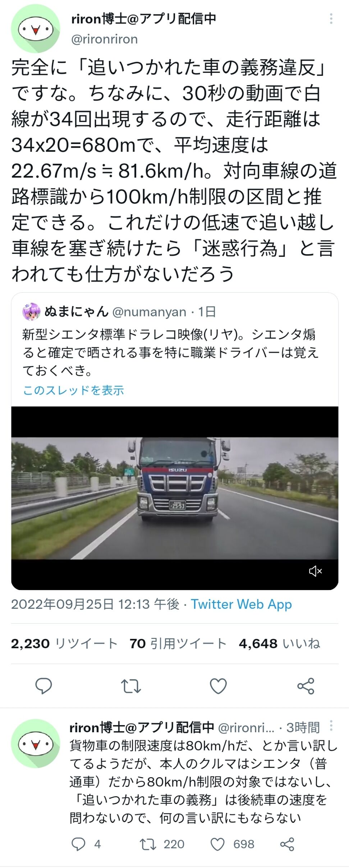Like the main tweet with heart
This screenshot has width=349, height=868.
pyautogui.click(x=218, y=686)
